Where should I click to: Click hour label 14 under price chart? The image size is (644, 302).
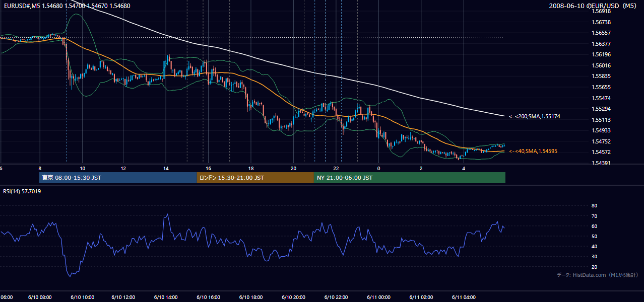pyautogui.click(x=166, y=168)
